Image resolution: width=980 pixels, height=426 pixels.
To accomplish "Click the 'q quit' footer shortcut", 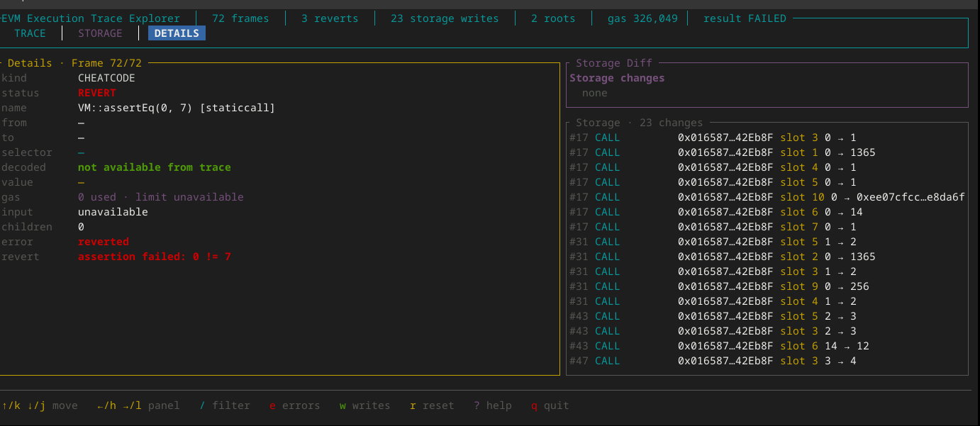I will tap(550, 405).
